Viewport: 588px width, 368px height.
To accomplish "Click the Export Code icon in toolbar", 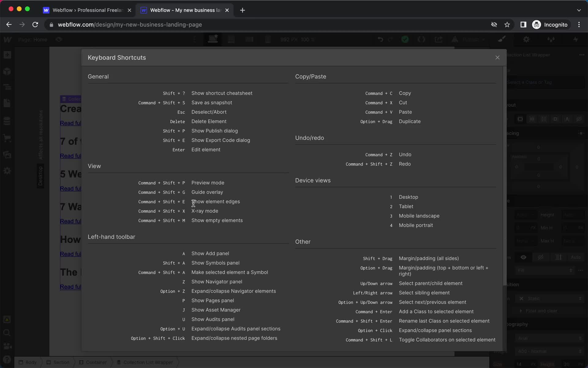I will [x=438, y=40].
